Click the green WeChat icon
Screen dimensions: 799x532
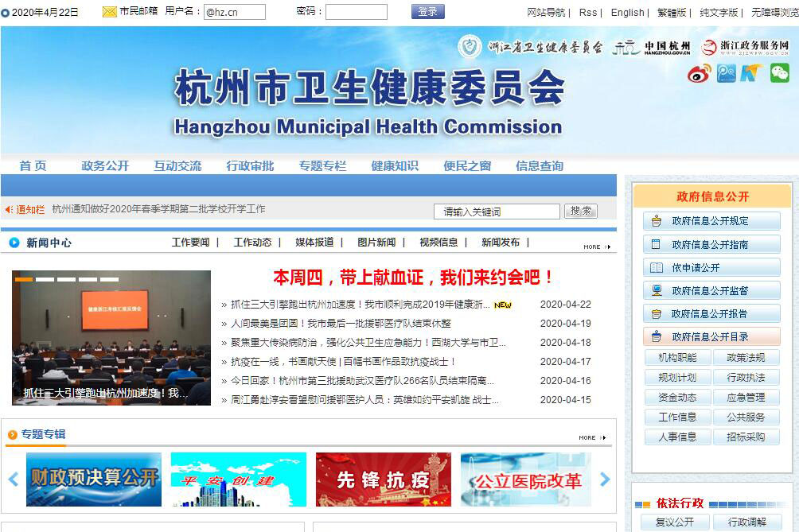[779, 73]
